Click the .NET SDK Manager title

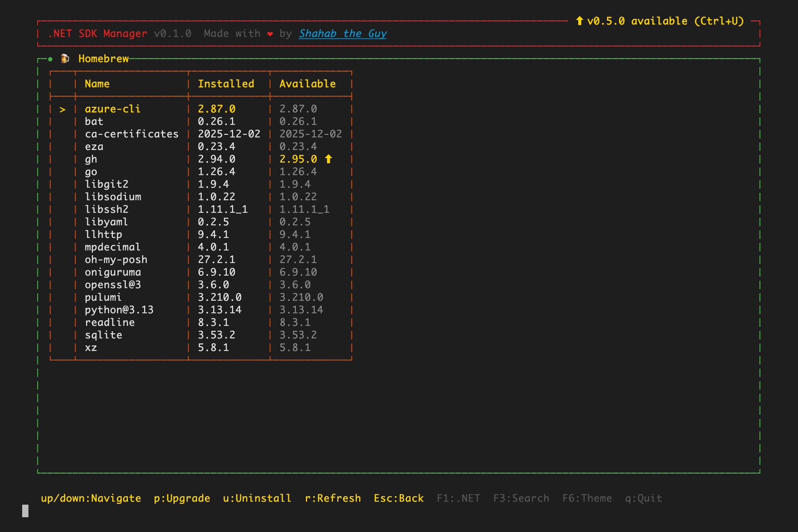[97, 34]
